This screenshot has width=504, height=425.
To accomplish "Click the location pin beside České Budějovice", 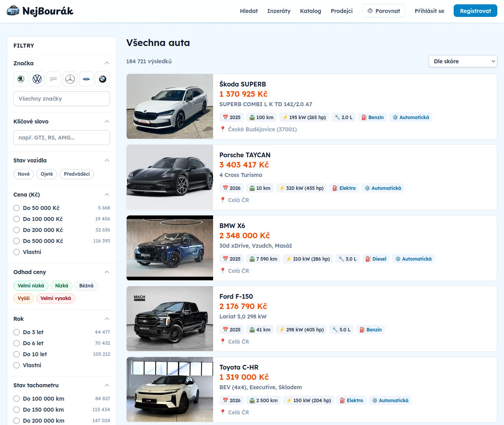I will pyautogui.click(x=223, y=129).
